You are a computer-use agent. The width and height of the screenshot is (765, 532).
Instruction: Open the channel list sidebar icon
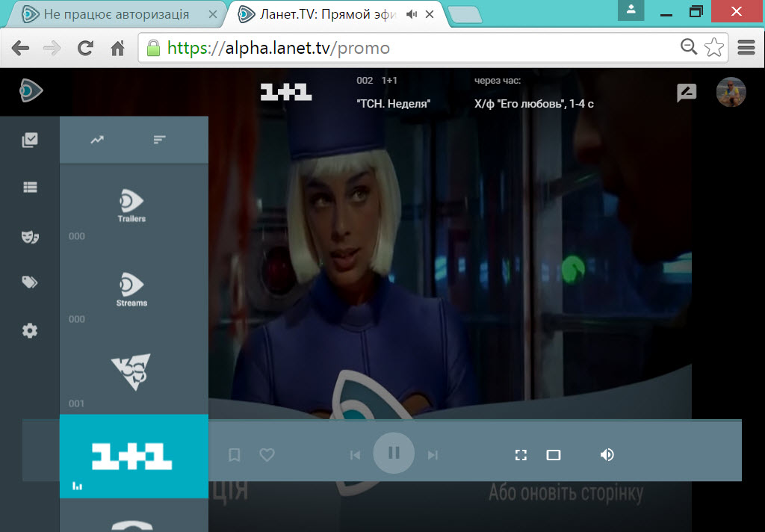click(x=30, y=188)
